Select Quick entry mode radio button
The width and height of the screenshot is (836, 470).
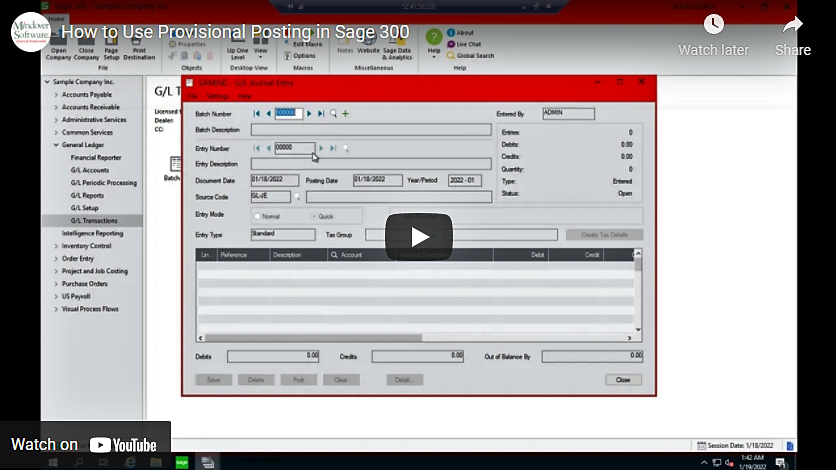pos(314,216)
